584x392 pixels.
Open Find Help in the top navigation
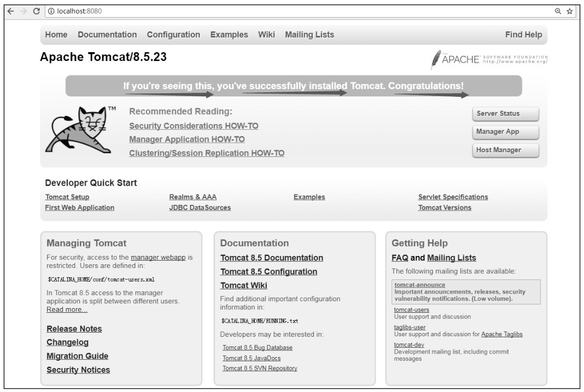(x=523, y=34)
